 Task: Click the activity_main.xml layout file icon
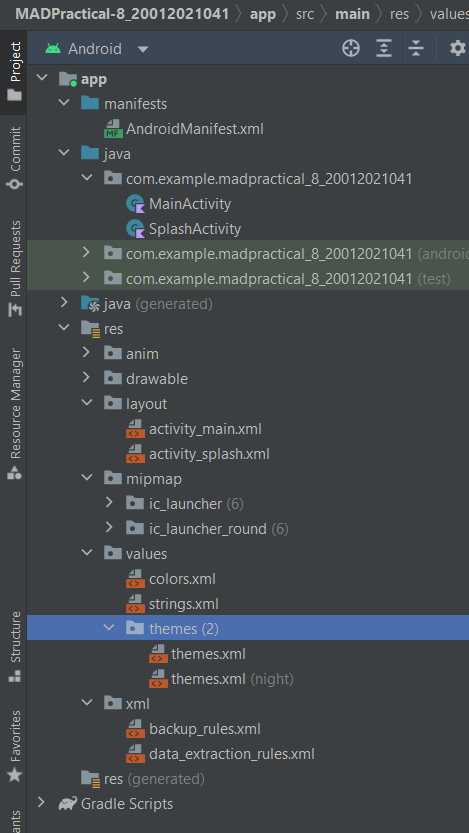[x=135, y=429]
